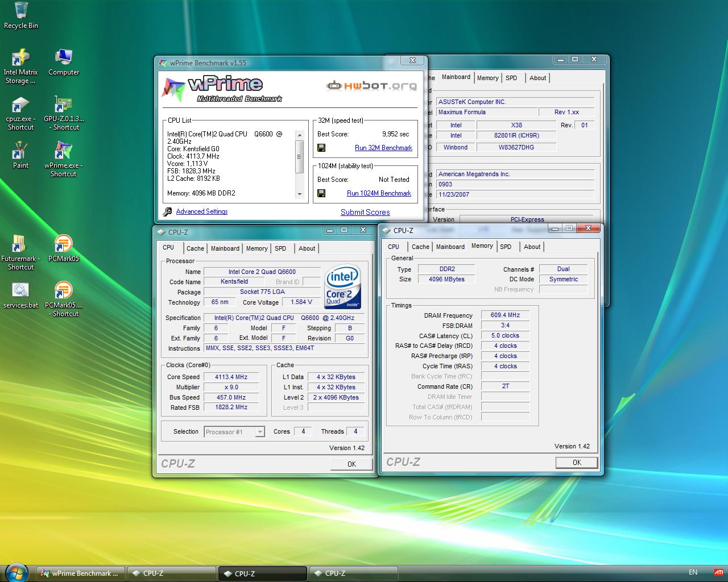Image resolution: width=728 pixels, height=582 pixels.
Task: Click the HWBOT.org logo in wPrime
Action: [371, 86]
